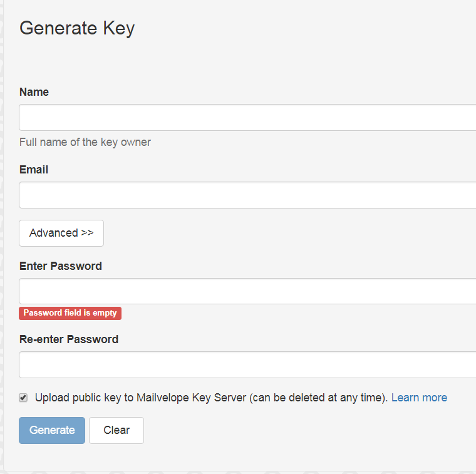The image size is (476, 474).
Task: Click the Enter Password field
Action: pyautogui.click(x=247, y=292)
